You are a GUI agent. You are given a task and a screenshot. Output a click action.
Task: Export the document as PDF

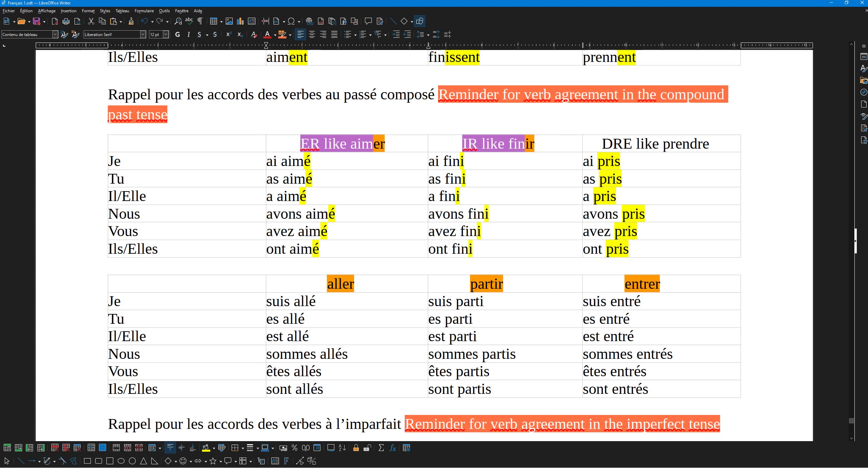point(54,21)
